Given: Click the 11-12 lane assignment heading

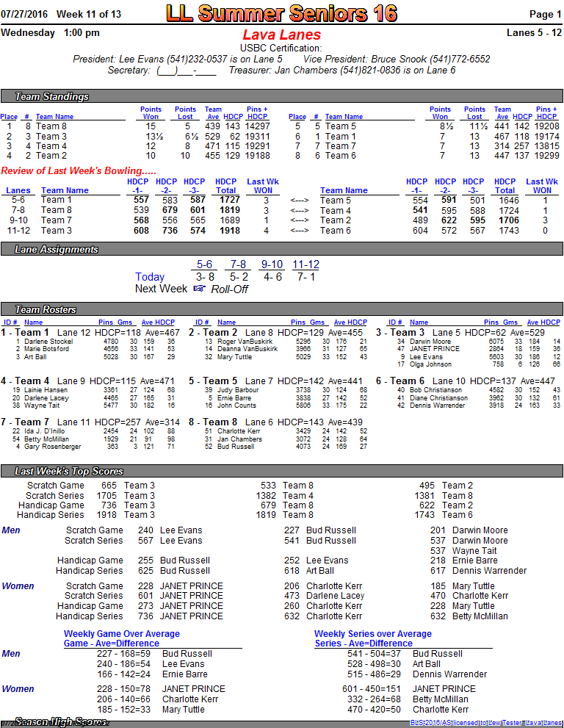Looking at the screenshot, I should click(305, 265).
